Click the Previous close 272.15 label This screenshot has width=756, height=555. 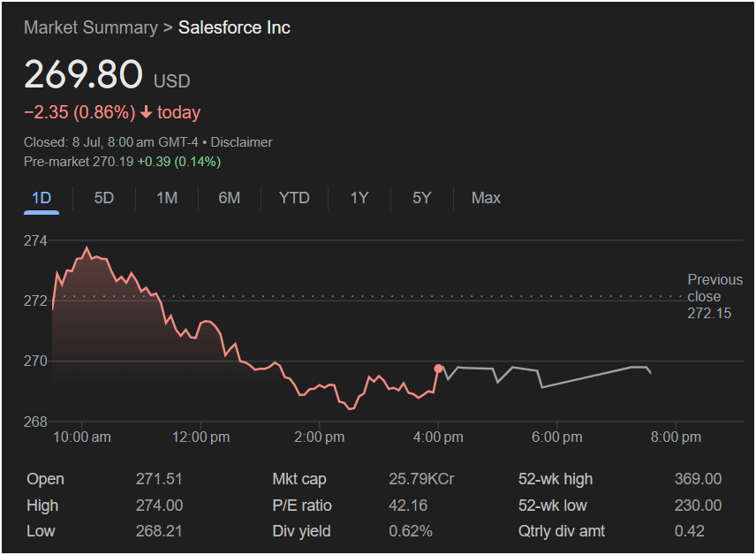(715, 296)
